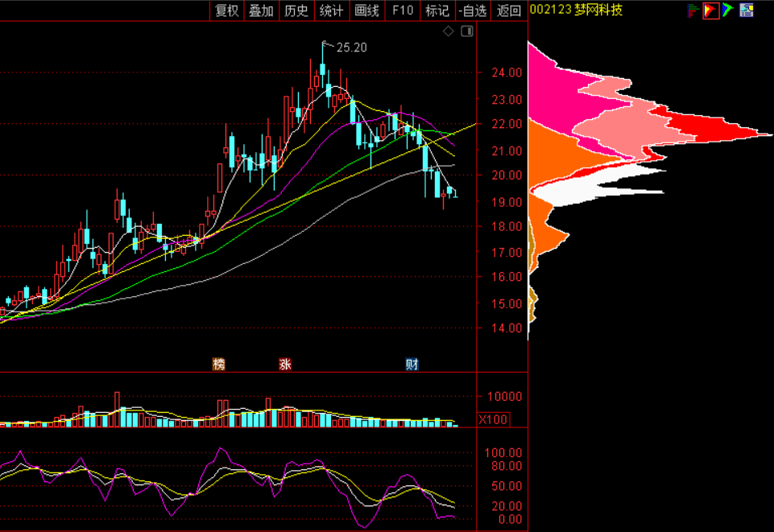
Task: Click the 002123 梦网科技 stock title
Action: click(576, 10)
